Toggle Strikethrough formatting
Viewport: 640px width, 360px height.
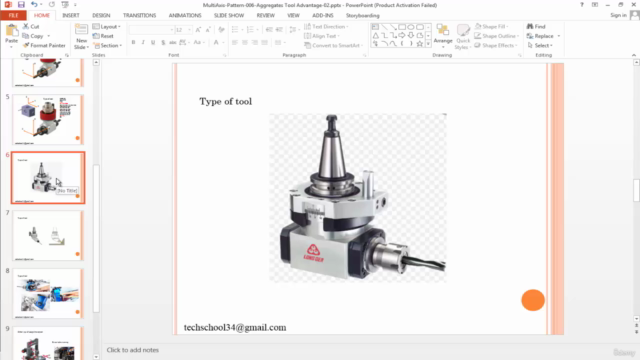click(173, 42)
